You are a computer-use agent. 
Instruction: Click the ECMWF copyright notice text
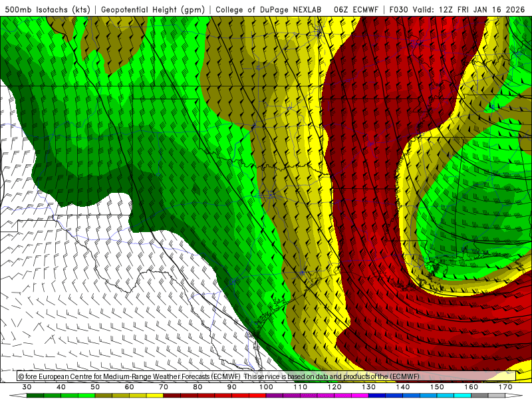[219, 376]
